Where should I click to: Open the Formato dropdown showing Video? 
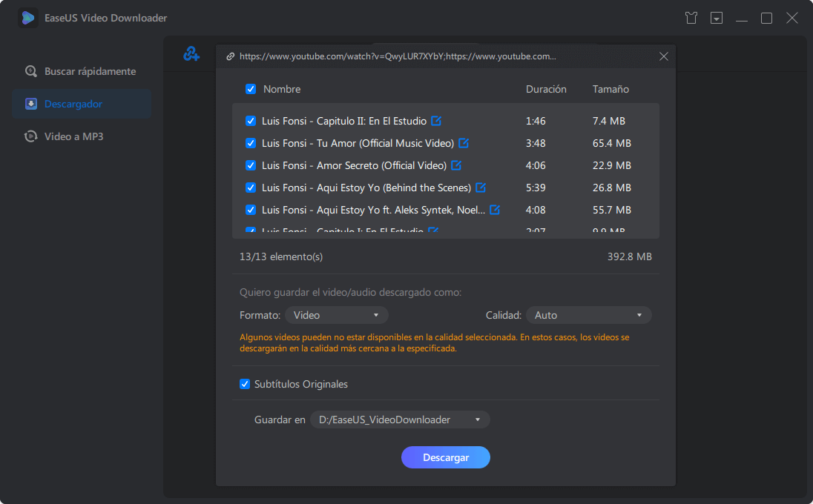pyautogui.click(x=336, y=315)
